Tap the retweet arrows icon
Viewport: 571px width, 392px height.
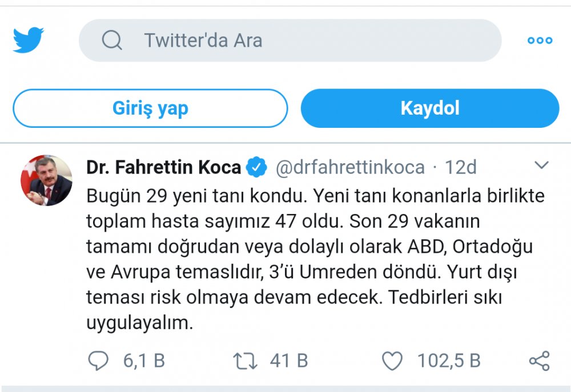[x=246, y=361]
